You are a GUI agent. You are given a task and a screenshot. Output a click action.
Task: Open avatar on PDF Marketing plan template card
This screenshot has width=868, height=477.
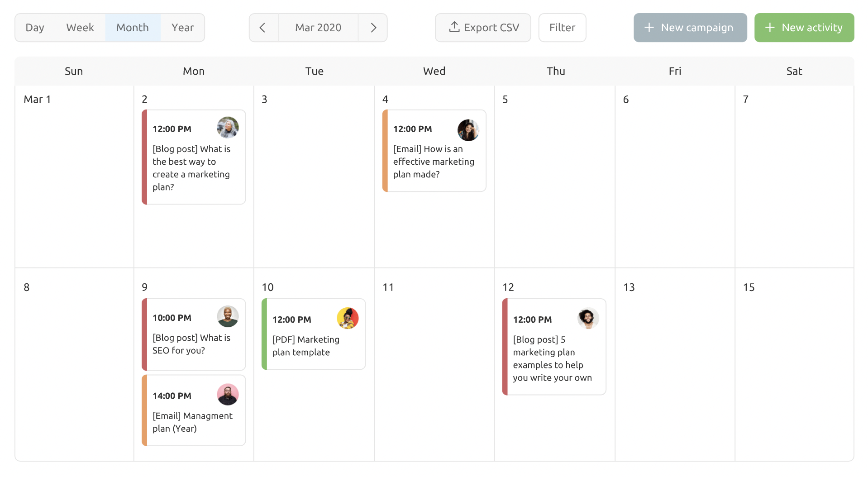[348, 318]
